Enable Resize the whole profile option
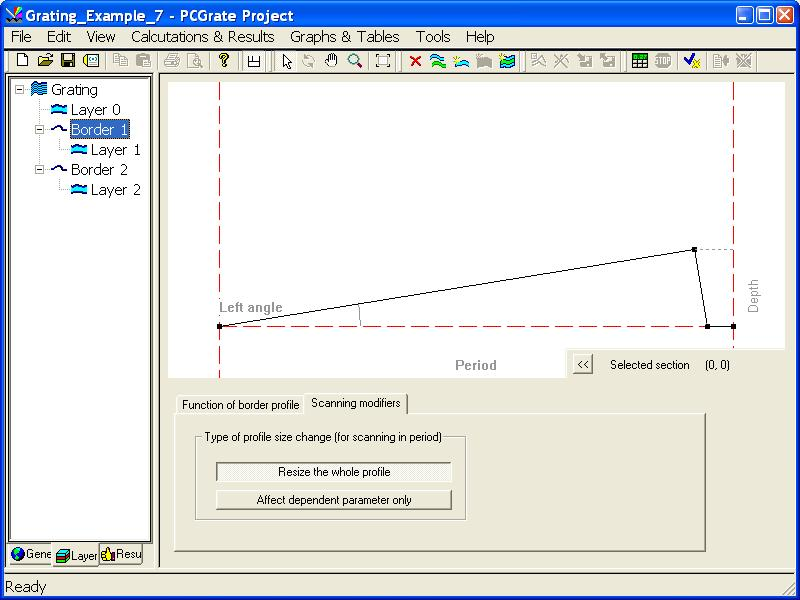800x600 pixels. point(334,472)
